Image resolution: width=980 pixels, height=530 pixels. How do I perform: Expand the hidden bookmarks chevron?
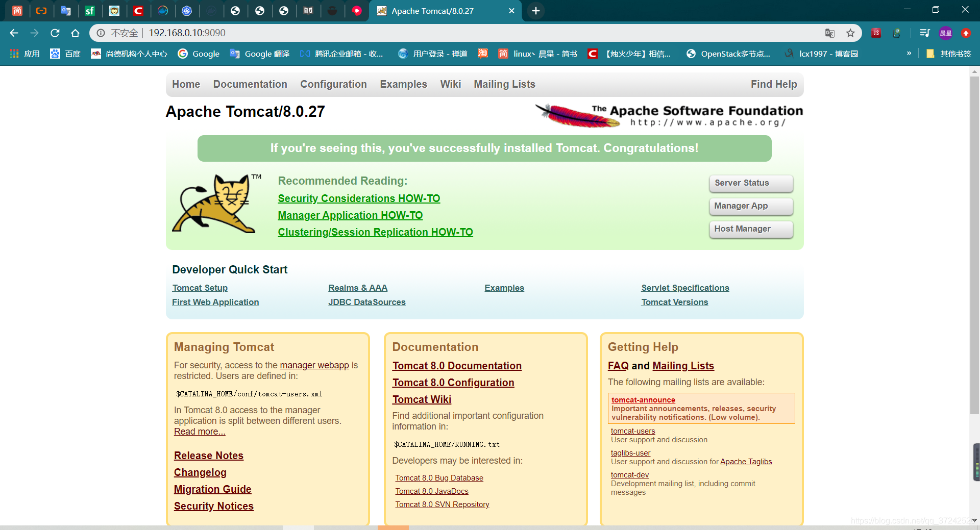[x=909, y=53]
